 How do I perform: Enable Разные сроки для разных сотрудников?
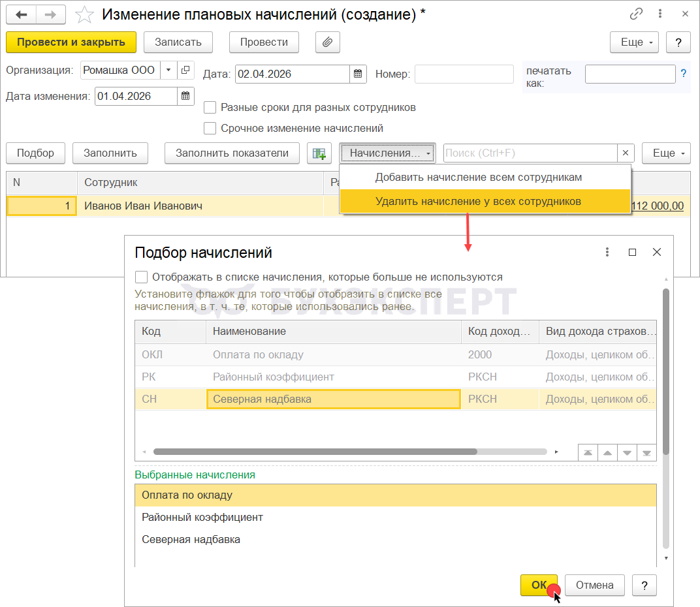(210, 108)
